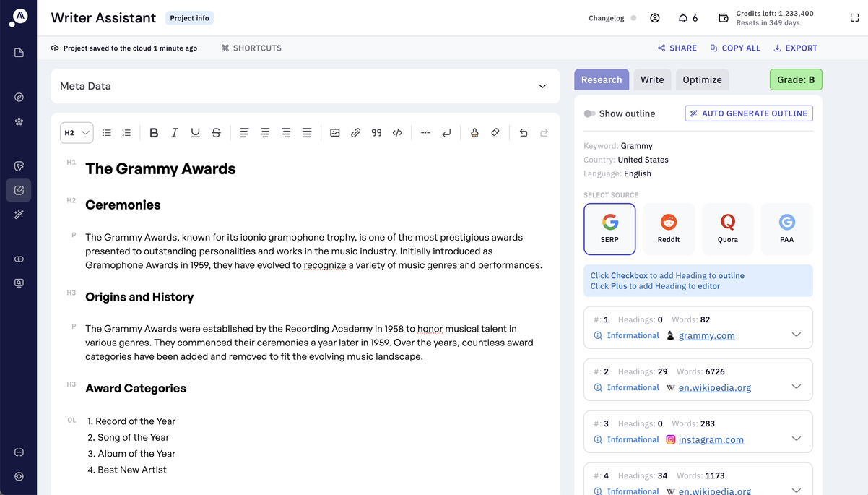This screenshot has height=495, width=868.
Task: Click the Auto Generate Outline button
Action: point(748,113)
